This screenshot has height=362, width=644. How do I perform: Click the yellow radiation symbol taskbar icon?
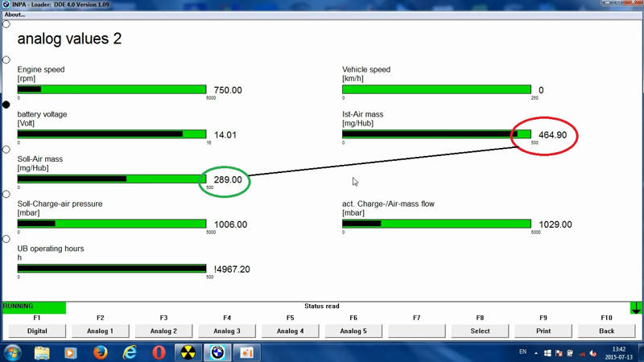pyautogui.click(x=188, y=352)
